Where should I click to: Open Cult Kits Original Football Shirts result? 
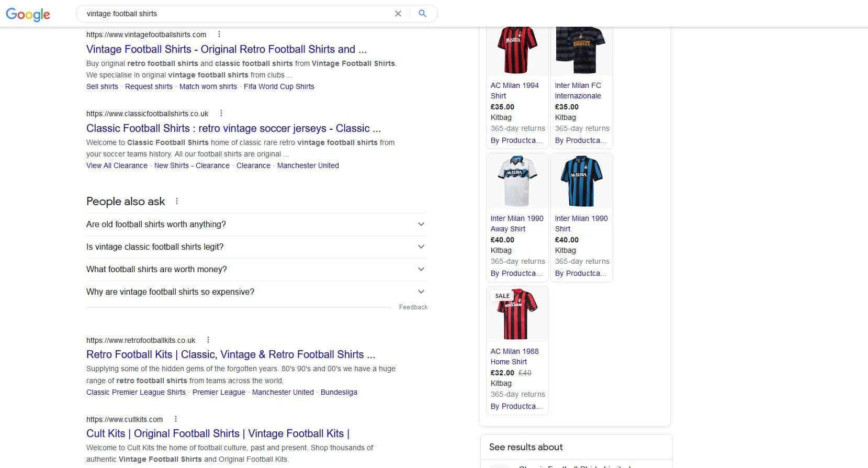click(218, 433)
